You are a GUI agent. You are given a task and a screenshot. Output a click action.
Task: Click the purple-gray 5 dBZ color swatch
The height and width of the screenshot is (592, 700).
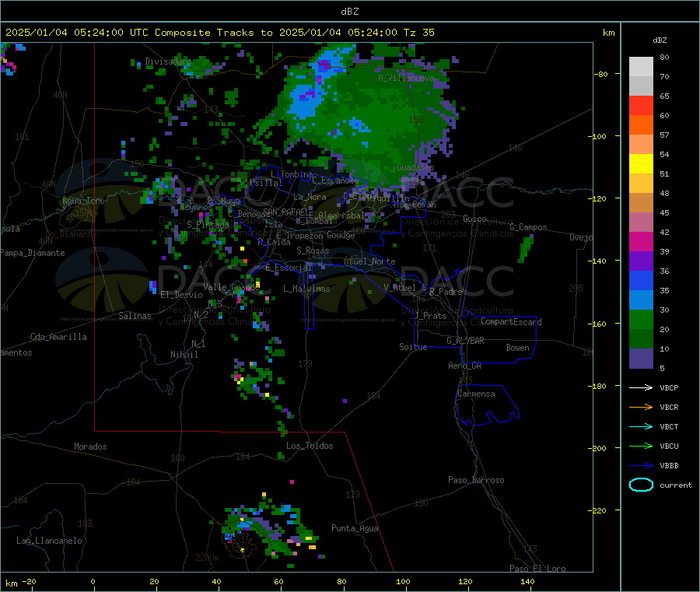pos(641,359)
